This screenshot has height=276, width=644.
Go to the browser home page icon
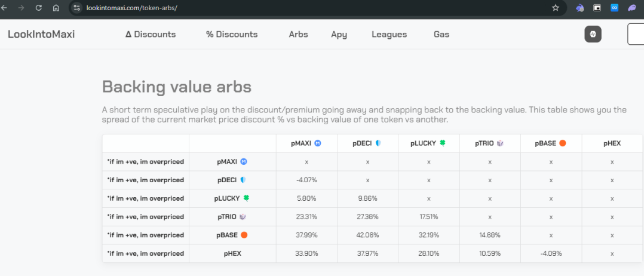56,8
